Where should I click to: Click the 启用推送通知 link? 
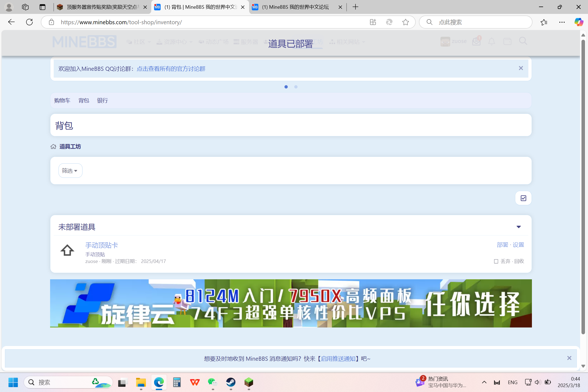click(x=338, y=359)
